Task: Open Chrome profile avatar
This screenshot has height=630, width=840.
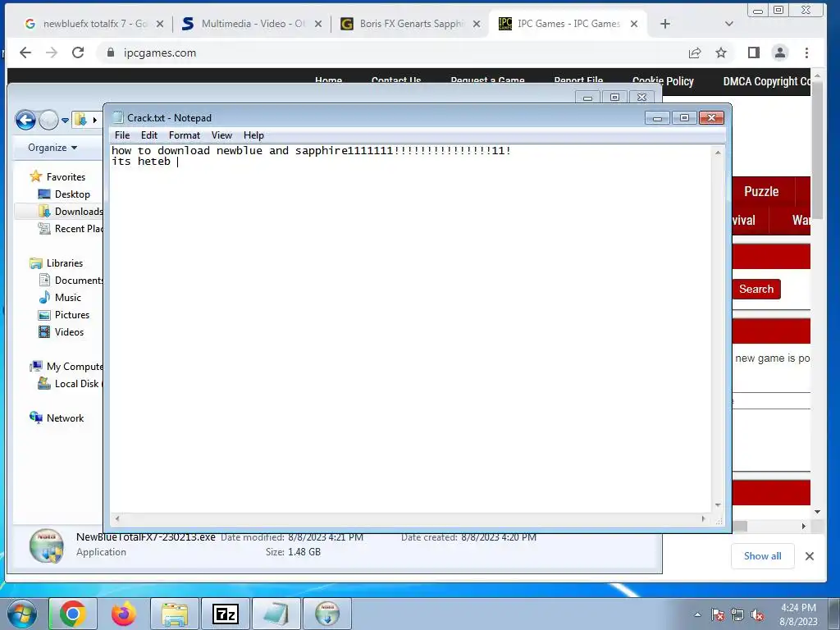Action: pos(780,52)
